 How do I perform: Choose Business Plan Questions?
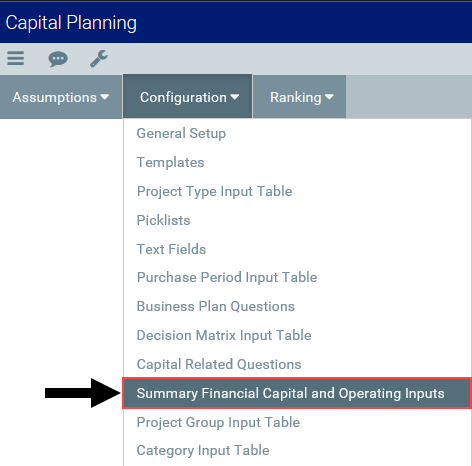pyautogui.click(x=216, y=306)
